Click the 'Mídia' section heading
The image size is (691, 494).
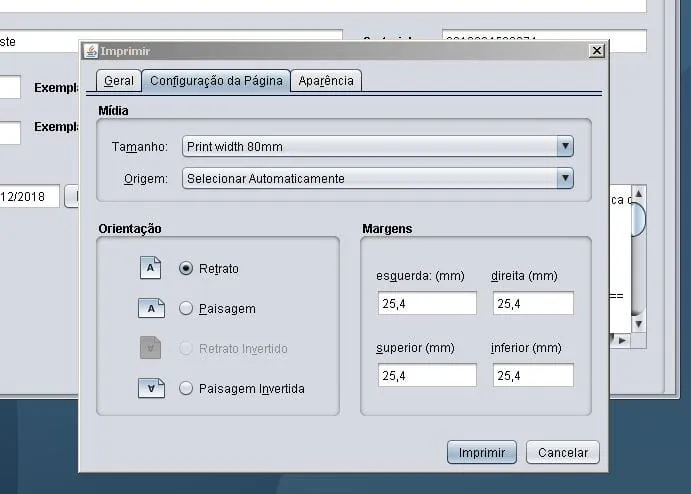click(x=113, y=111)
